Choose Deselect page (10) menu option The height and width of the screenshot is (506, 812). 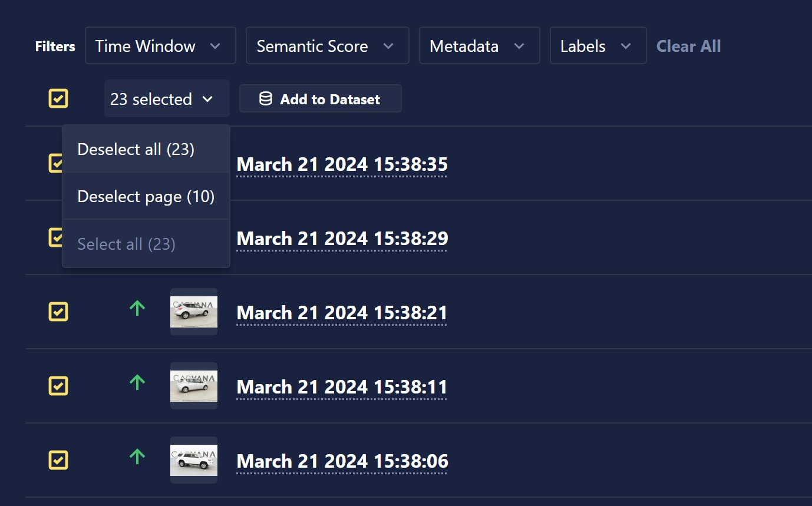pos(146,196)
